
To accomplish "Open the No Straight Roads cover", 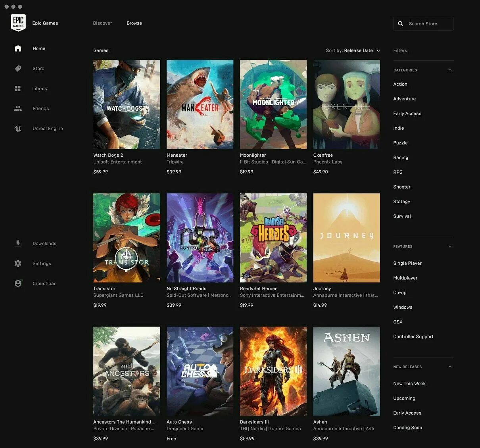I will pyautogui.click(x=200, y=238).
